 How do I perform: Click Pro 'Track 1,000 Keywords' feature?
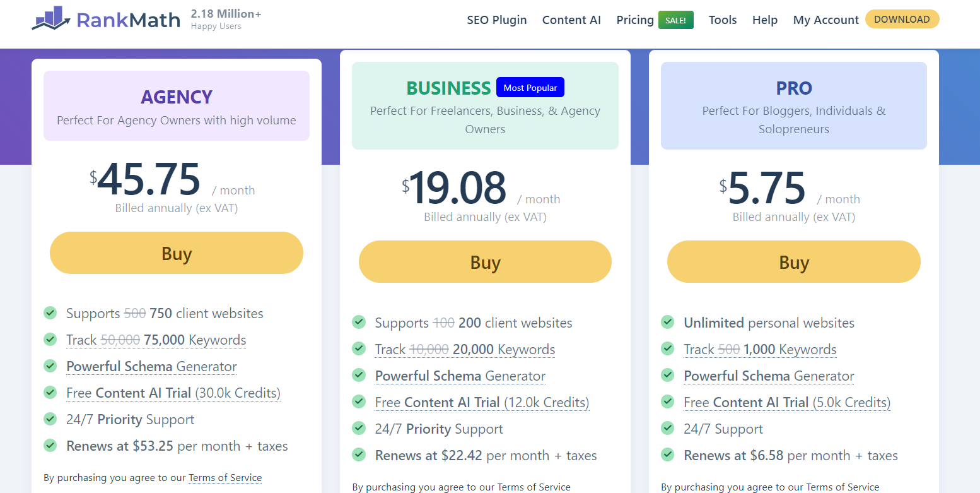pos(760,349)
